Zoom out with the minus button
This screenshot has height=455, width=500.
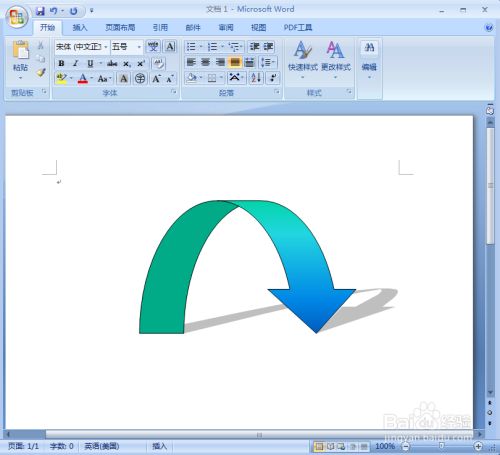(x=405, y=446)
